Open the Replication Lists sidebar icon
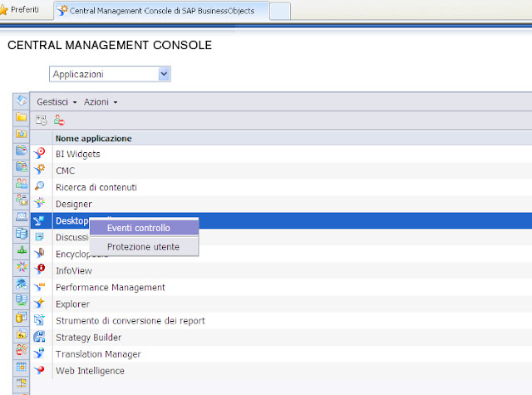Image resolution: width=532 pixels, height=395 pixels. pyautogui.click(x=22, y=300)
